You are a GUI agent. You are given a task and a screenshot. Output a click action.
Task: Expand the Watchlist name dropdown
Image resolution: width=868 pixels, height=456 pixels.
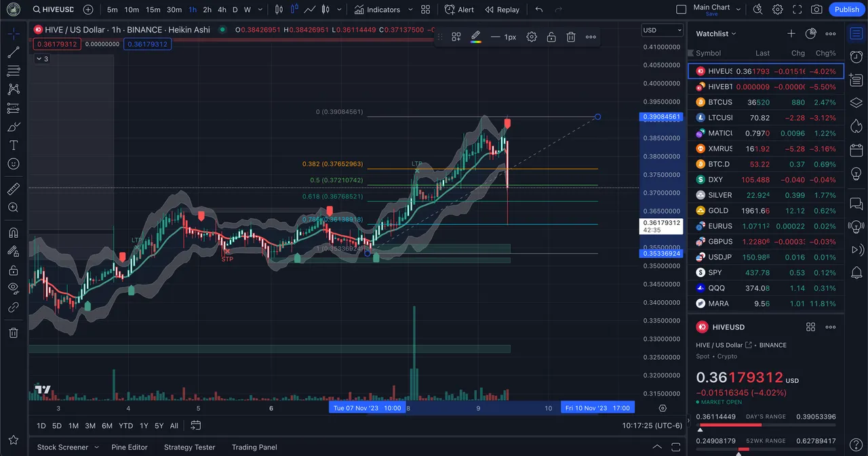716,33
